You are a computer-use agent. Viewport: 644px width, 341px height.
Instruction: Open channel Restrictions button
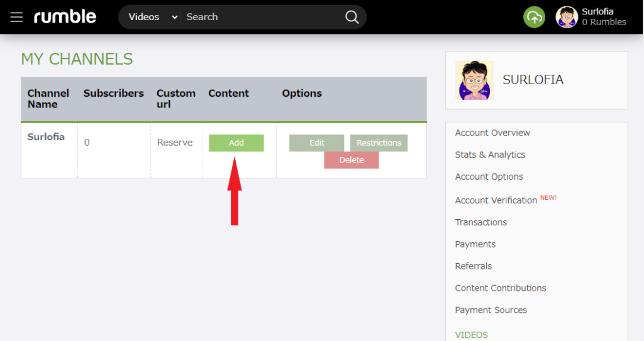click(379, 143)
